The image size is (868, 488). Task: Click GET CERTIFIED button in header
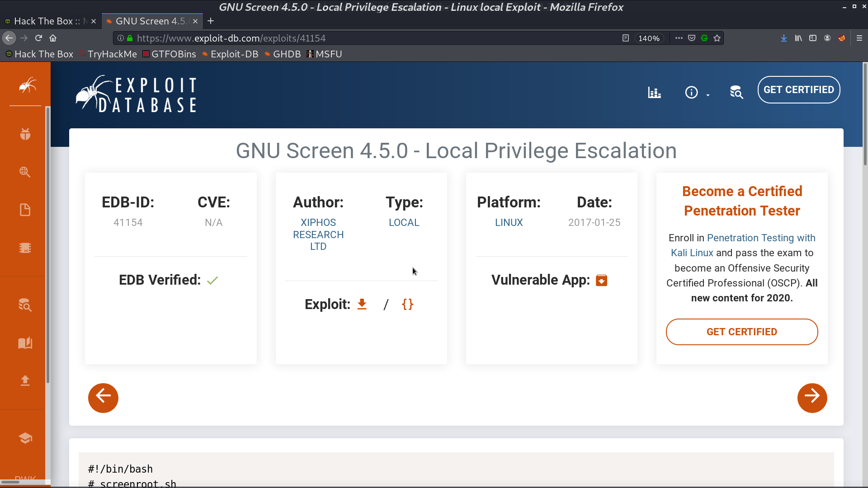click(799, 89)
